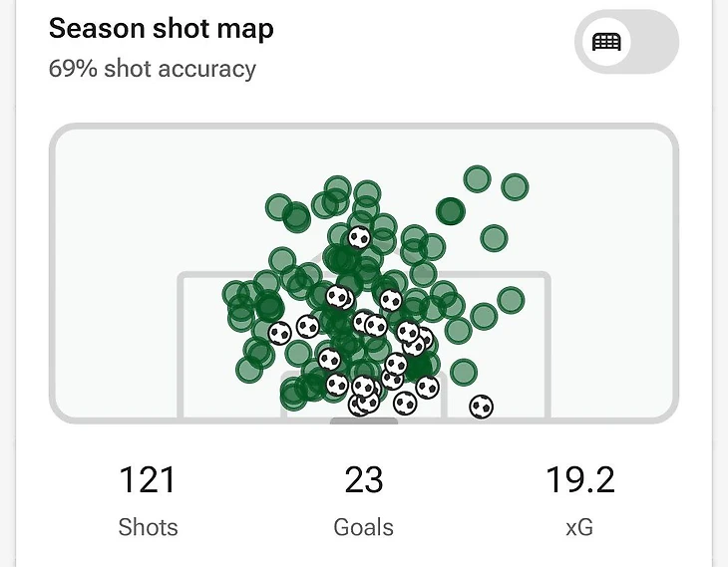Click the 69% shot accuracy text
The image size is (728, 567).
pyautogui.click(x=153, y=69)
